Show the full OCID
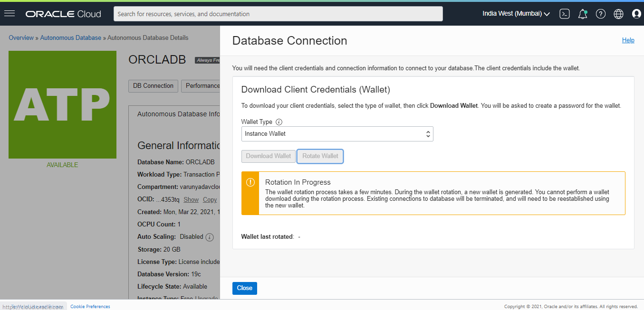Image resolution: width=644 pixels, height=310 pixels. pos(191,200)
